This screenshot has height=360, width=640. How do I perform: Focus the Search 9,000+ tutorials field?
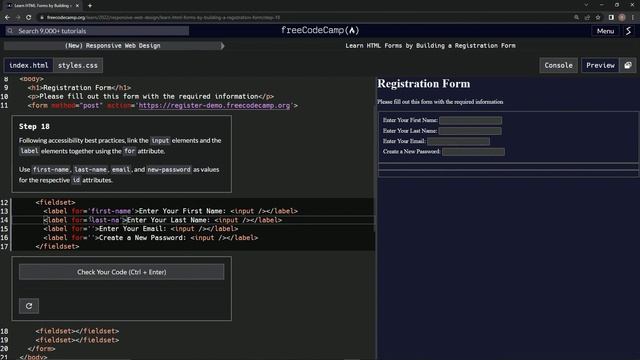pos(97,31)
